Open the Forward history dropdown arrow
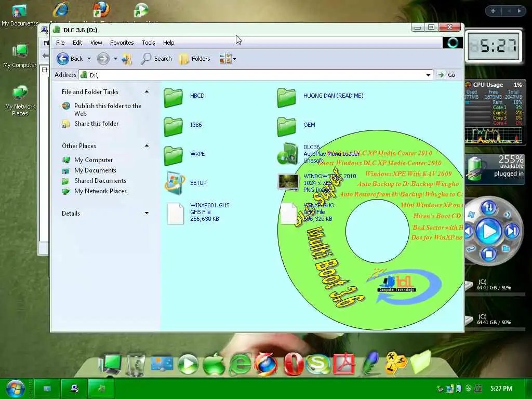The width and height of the screenshot is (532, 399). tap(115, 59)
